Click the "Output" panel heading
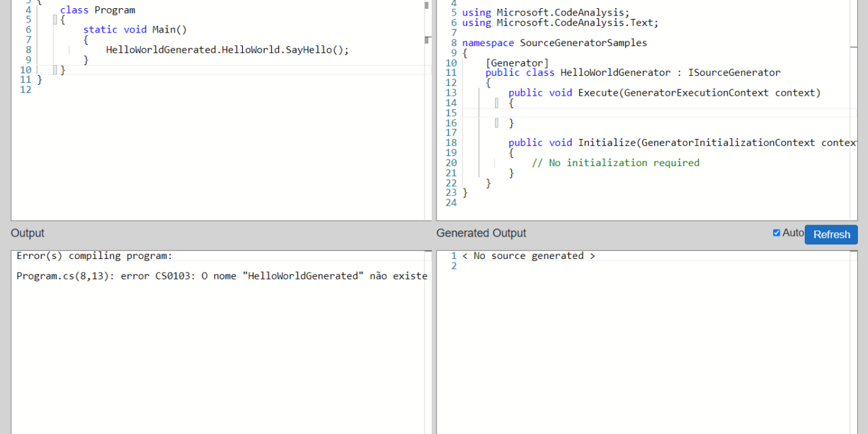868x434 pixels. [27, 233]
